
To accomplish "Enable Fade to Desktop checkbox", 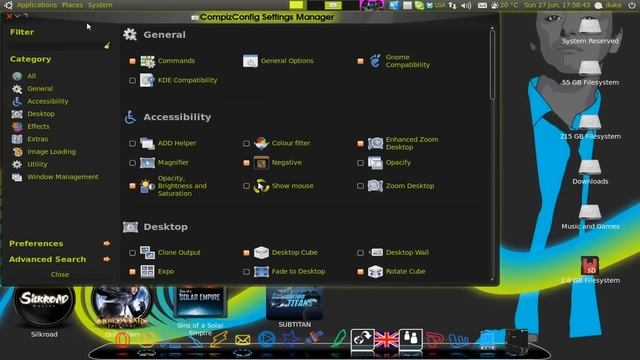I will coord(246,271).
